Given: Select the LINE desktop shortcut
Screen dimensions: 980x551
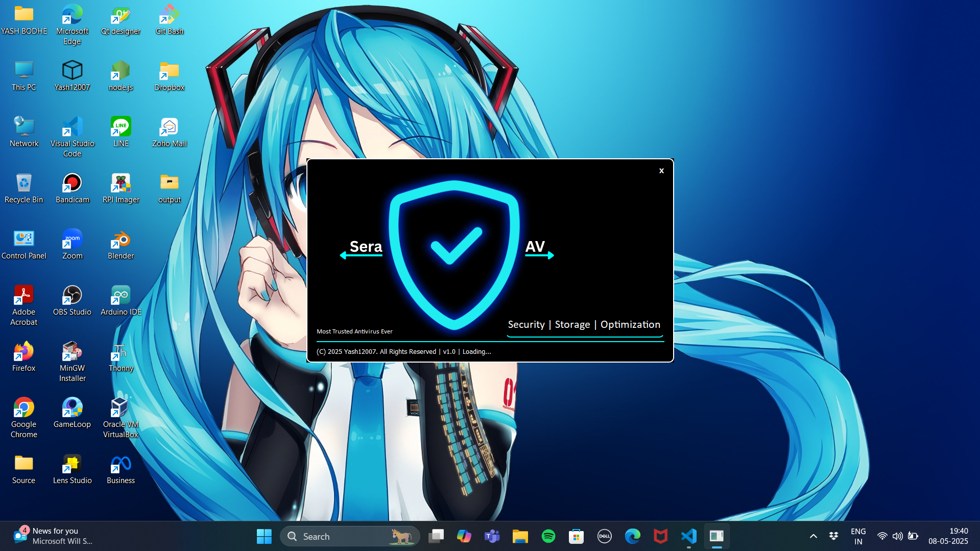Looking at the screenshot, I should point(121,133).
